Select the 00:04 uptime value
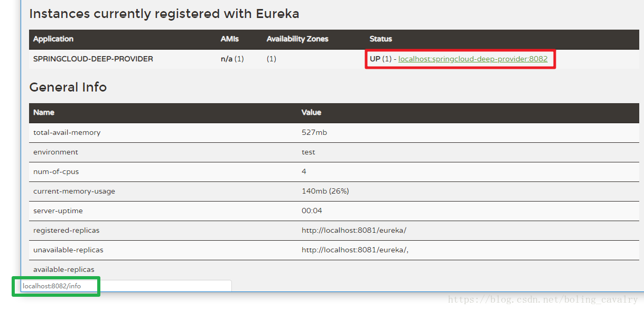Image resolution: width=644 pixels, height=310 pixels. [312, 211]
